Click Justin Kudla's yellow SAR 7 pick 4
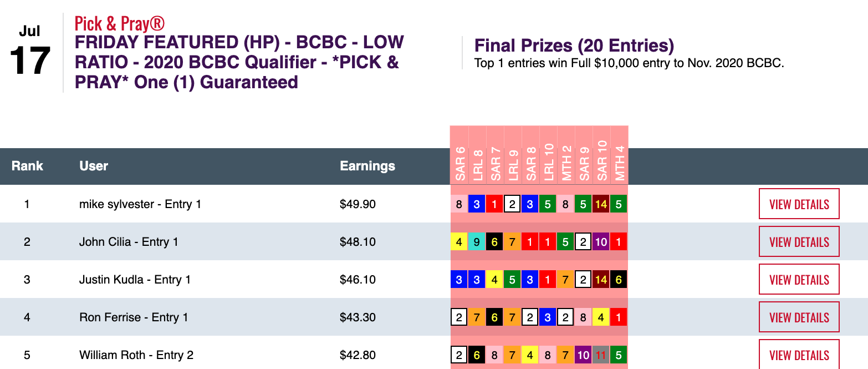Image resolution: width=868 pixels, height=369 pixels. 494,280
